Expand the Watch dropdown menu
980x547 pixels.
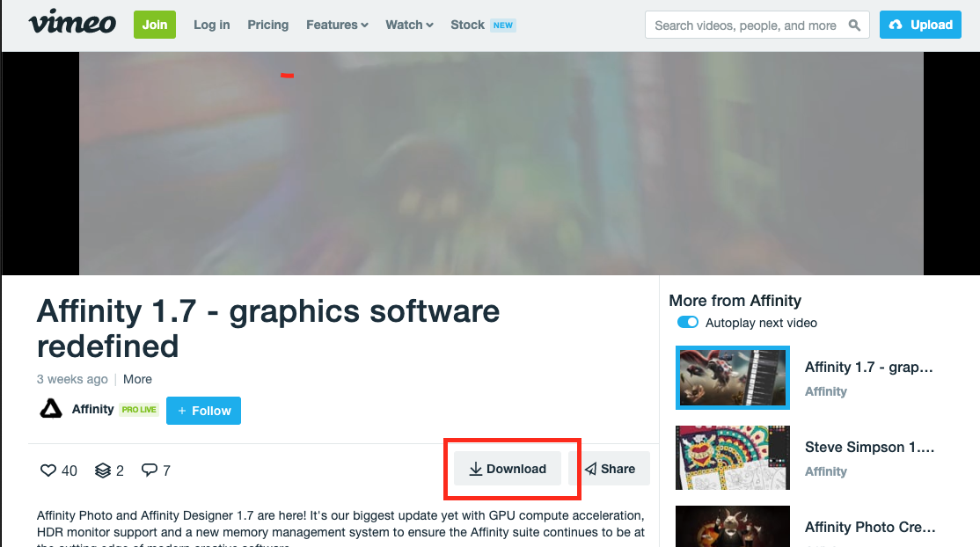click(409, 25)
